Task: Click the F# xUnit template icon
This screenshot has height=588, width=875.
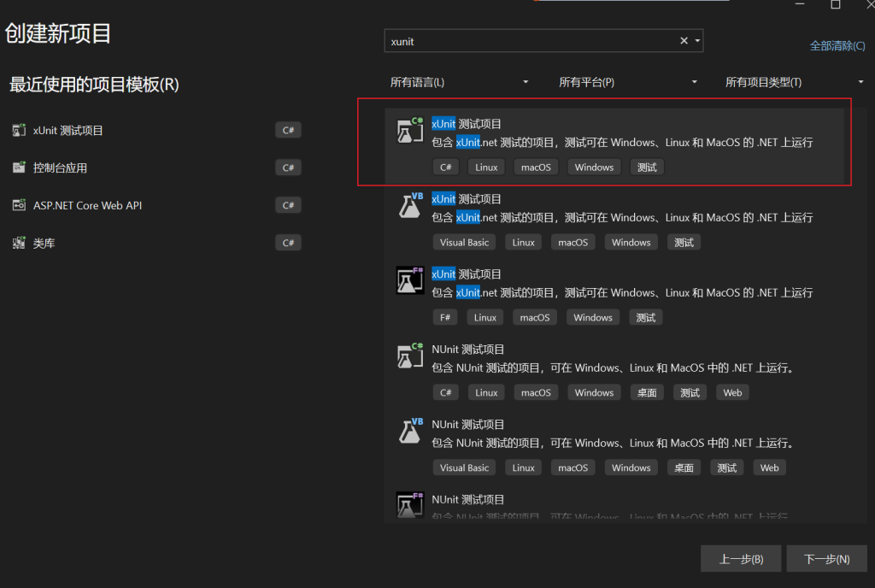Action: [x=410, y=280]
